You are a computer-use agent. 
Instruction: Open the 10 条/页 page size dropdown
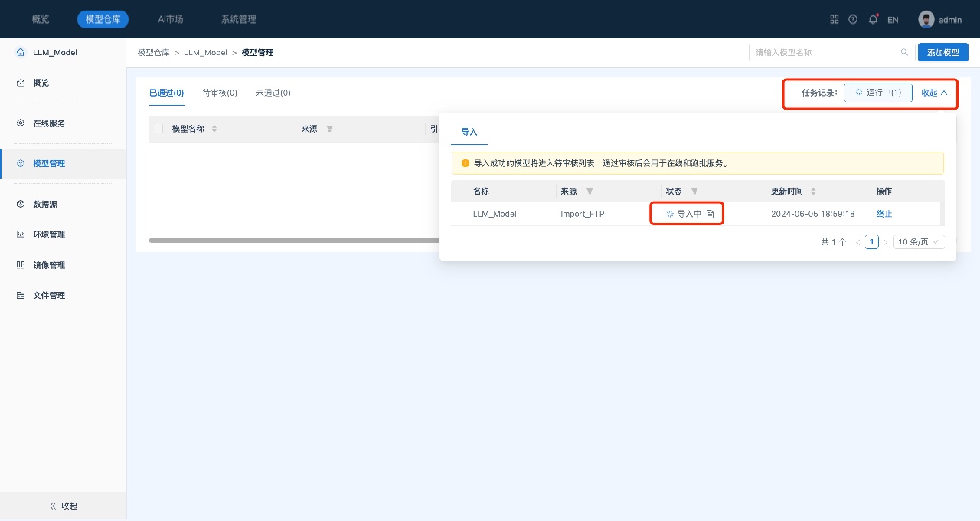pos(918,242)
